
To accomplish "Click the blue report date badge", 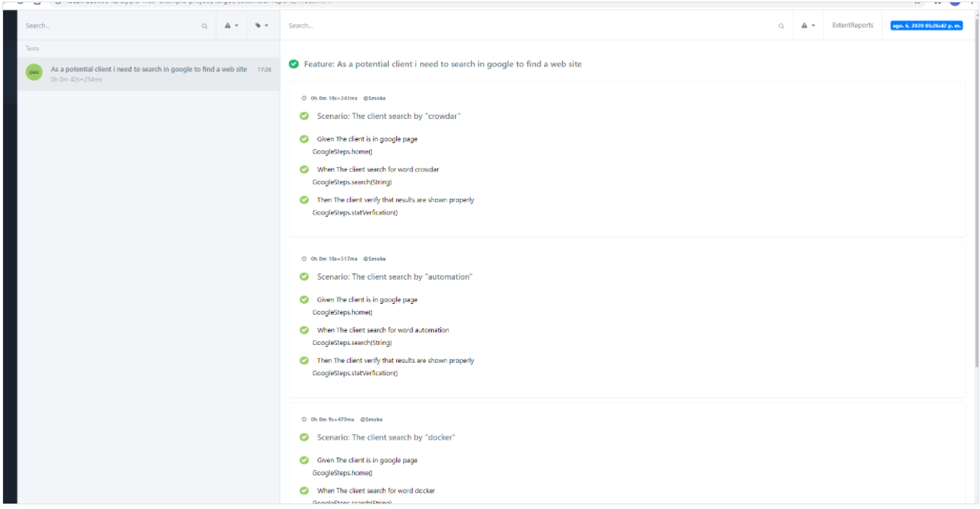I will pos(926,26).
